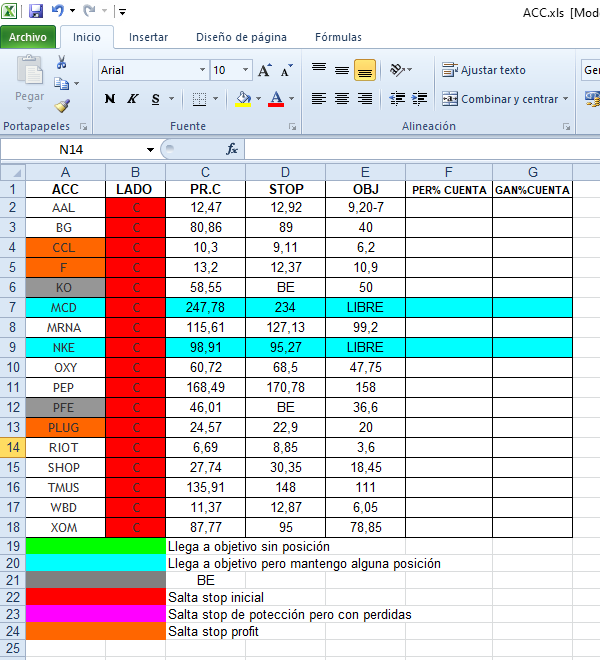Click the Undo arrow icon

(x=59, y=11)
